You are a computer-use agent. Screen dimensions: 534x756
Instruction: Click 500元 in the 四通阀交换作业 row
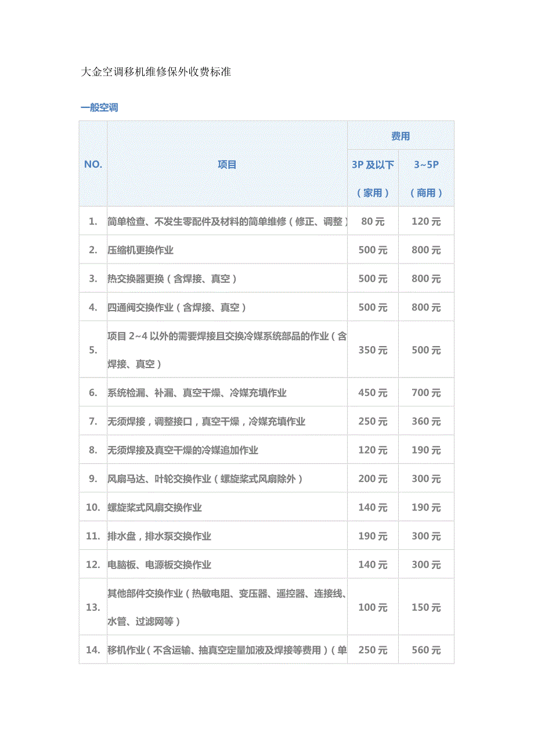[x=373, y=307]
